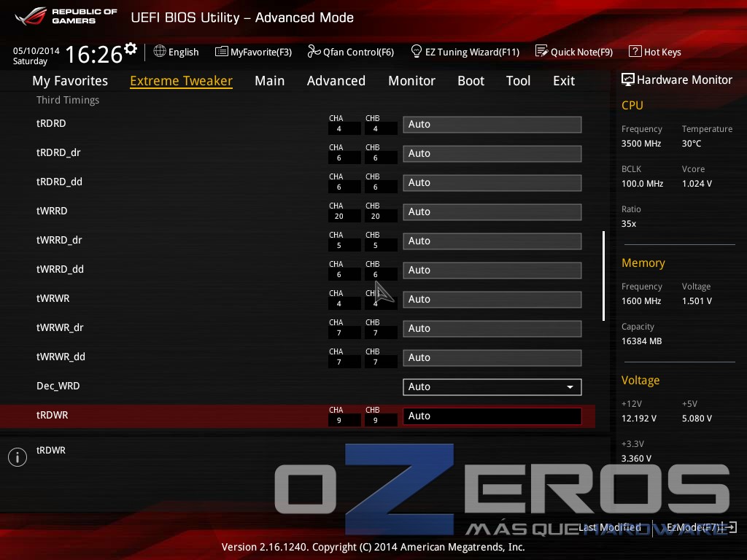Click the +12V 12.192 V reading
The height and width of the screenshot is (560, 747).
click(x=639, y=418)
